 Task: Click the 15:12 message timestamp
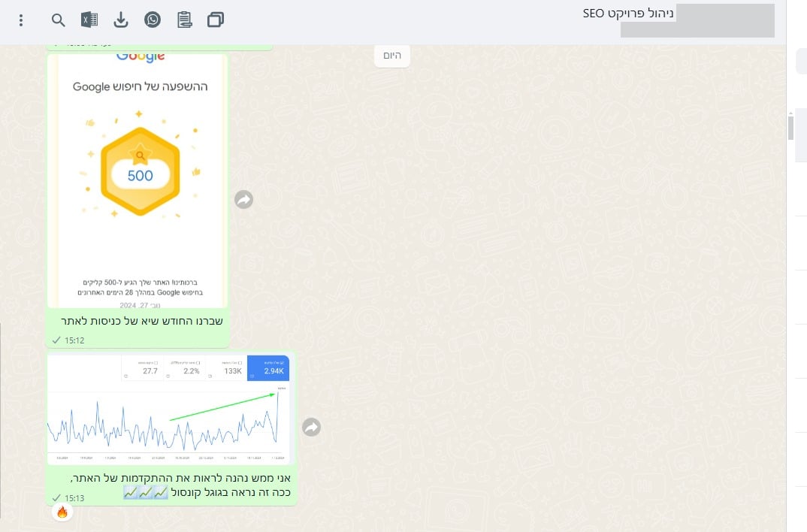[74, 340]
